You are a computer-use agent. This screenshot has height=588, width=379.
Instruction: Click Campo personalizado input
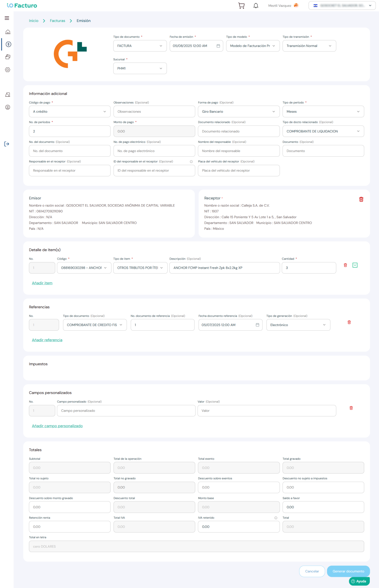tap(126, 411)
